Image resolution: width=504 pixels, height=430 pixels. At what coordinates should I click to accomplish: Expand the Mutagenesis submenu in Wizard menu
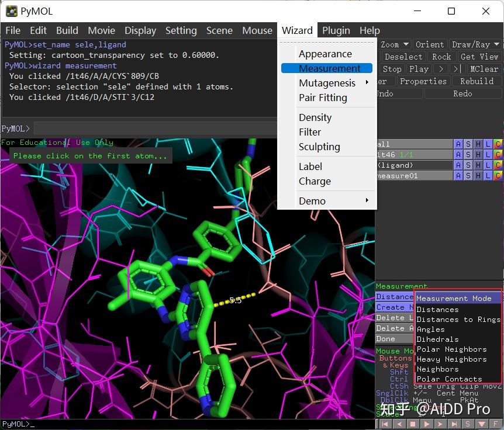327,83
